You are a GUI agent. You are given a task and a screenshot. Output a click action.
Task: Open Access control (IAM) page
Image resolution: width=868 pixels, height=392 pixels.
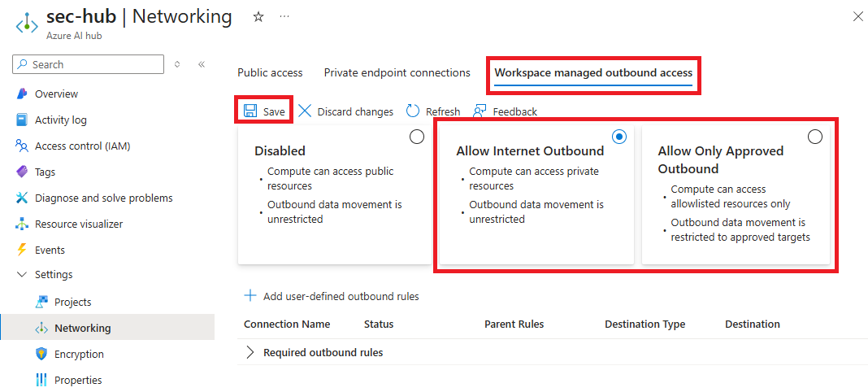pos(82,146)
